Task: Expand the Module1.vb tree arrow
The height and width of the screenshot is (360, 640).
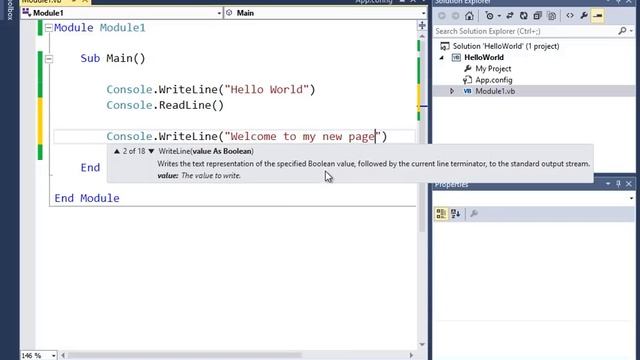Action: pyautogui.click(x=452, y=91)
